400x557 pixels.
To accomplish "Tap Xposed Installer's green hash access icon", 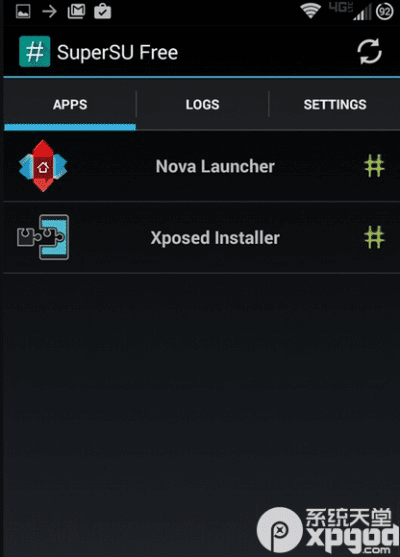I will coord(374,237).
